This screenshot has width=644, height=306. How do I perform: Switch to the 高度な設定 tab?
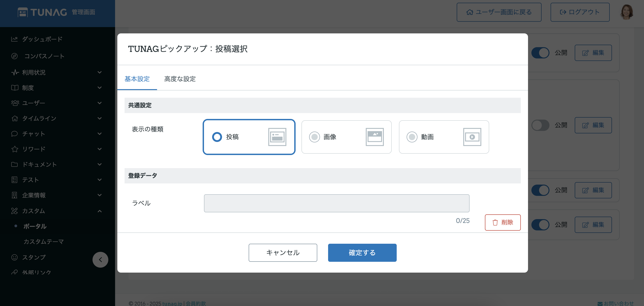click(180, 79)
